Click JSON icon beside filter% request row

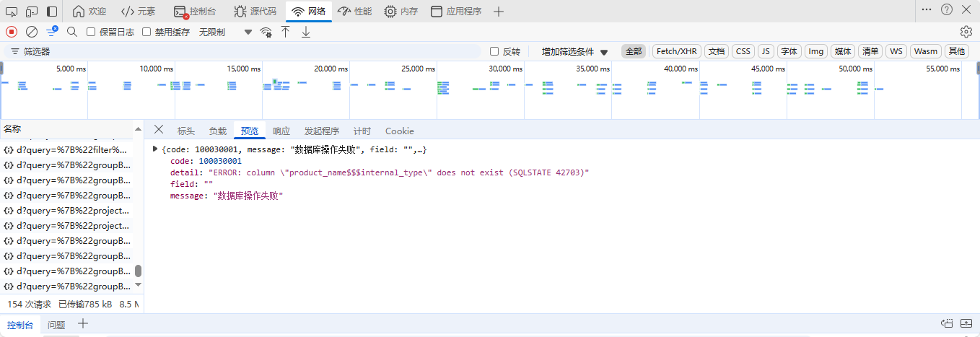pos(9,150)
